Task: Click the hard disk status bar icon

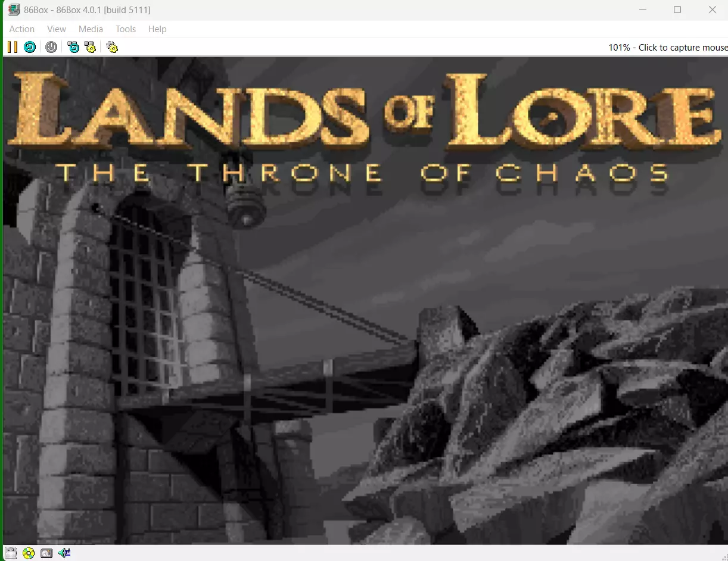Action: [46, 553]
